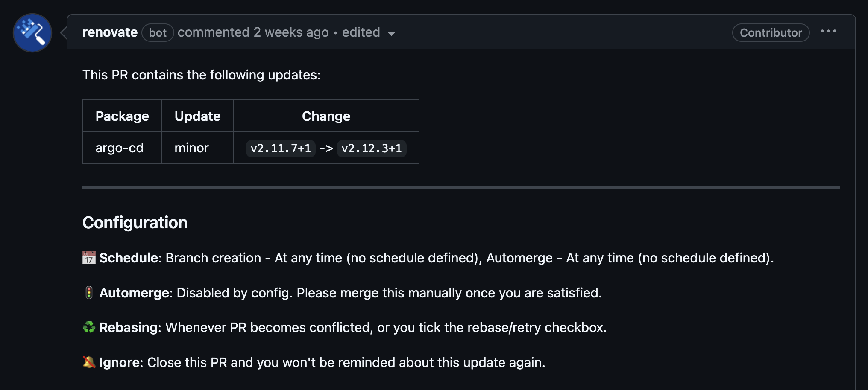
Task: Select the Configuration section heading
Action: tap(135, 222)
